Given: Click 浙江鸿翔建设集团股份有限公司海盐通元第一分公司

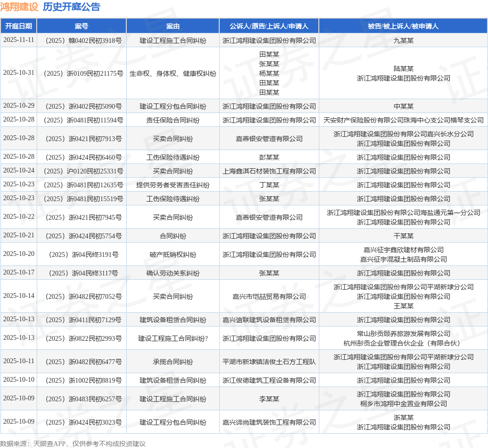Looking at the screenshot, I should coord(403,213).
